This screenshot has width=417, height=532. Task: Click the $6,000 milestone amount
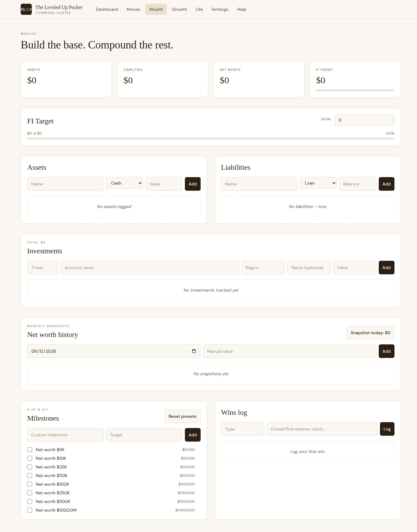pos(189,450)
